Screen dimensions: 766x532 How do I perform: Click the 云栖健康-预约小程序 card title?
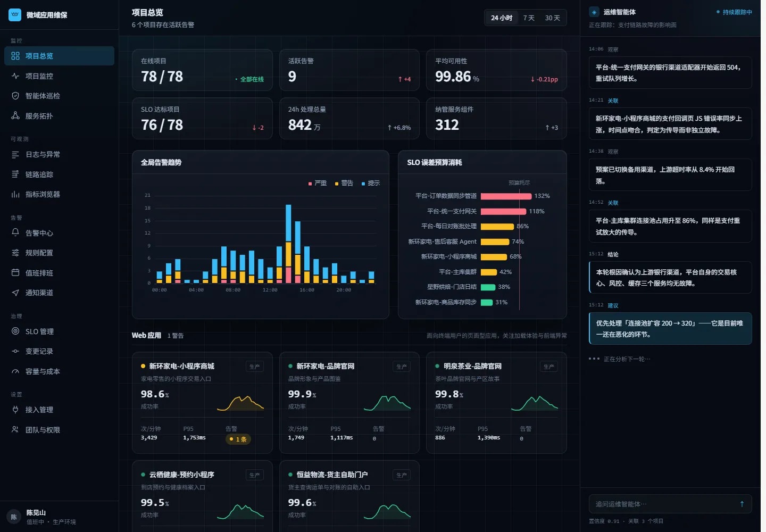coord(181,475)
